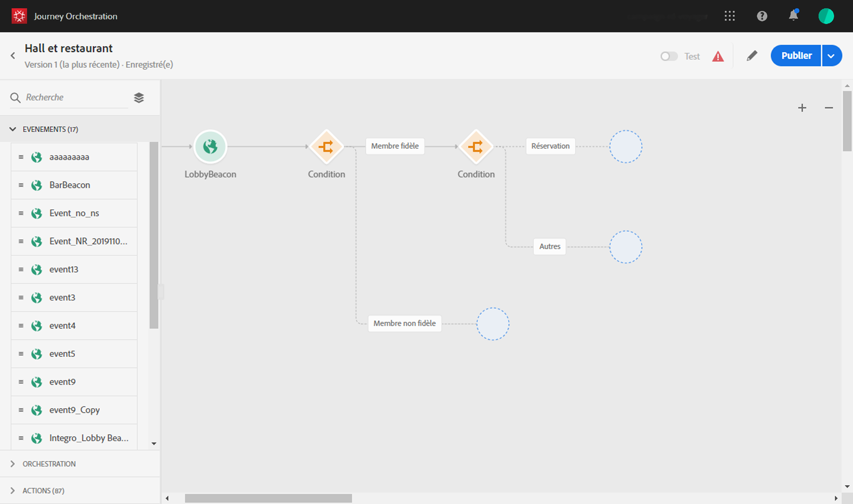Open the Publier dropdown arrow
Viewport: 853px width, 504px height.
831,56
